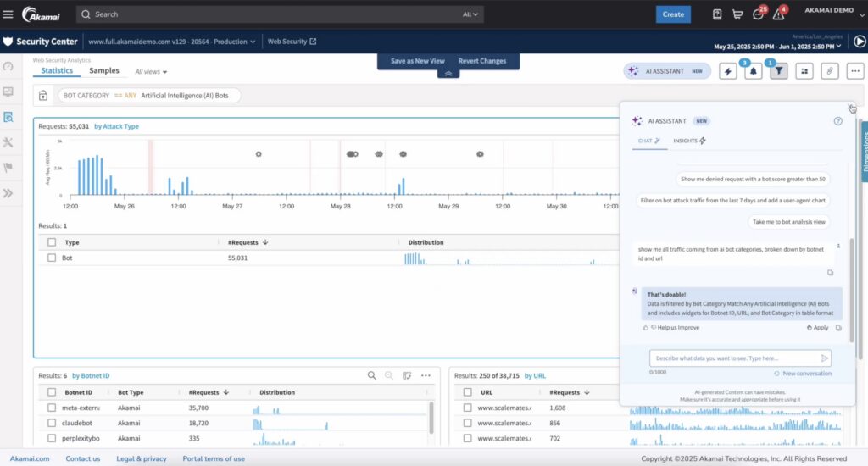The image size is (868, 466).
Task: Open the search scope All dropdown
Action: pyautogui.click(x=470, y=14)
